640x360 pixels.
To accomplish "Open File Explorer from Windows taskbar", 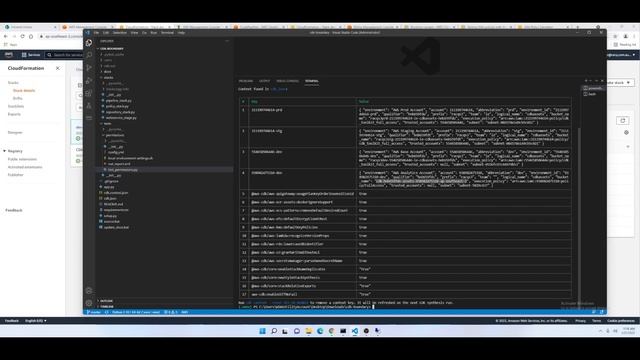I will [309, 331].
